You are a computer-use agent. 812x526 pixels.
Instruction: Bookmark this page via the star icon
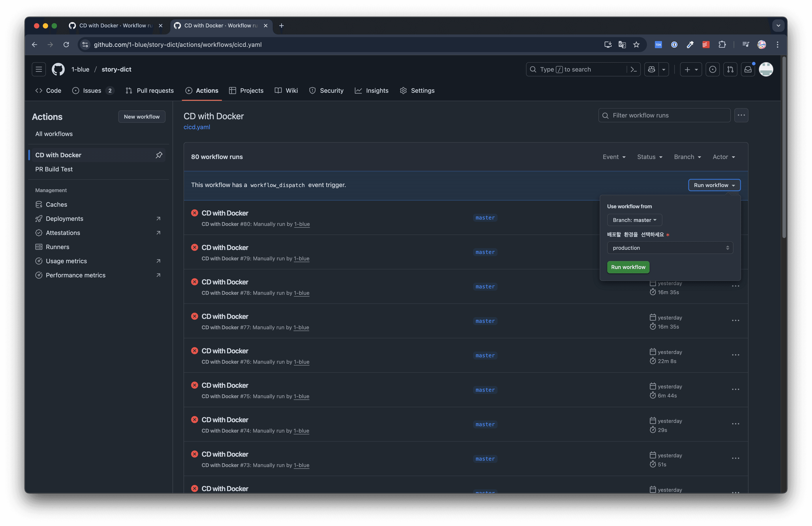(x=636, y=45)
